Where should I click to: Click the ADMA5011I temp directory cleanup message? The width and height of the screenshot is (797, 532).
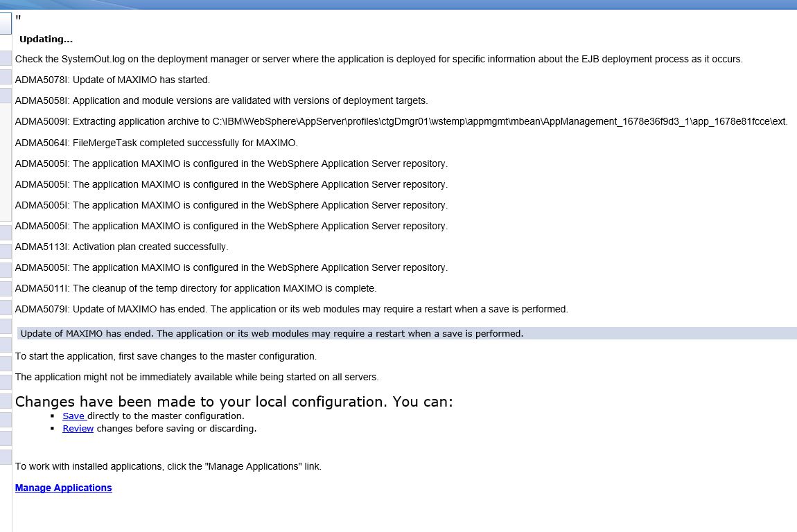[x=195, y=289]
